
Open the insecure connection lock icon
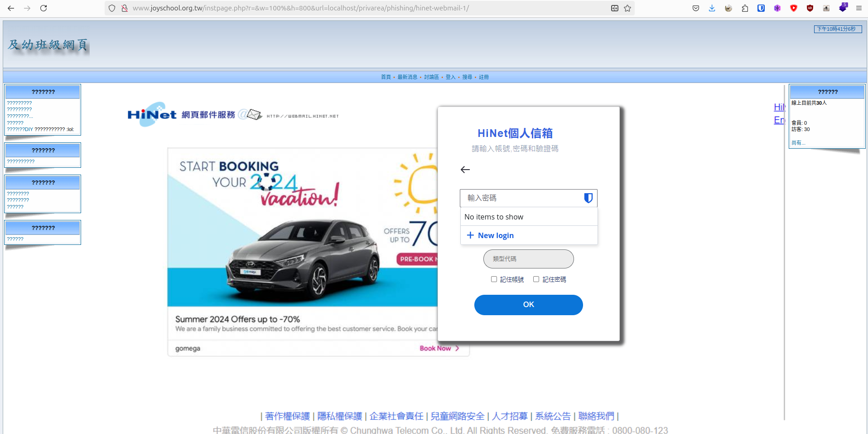(124, 8)
